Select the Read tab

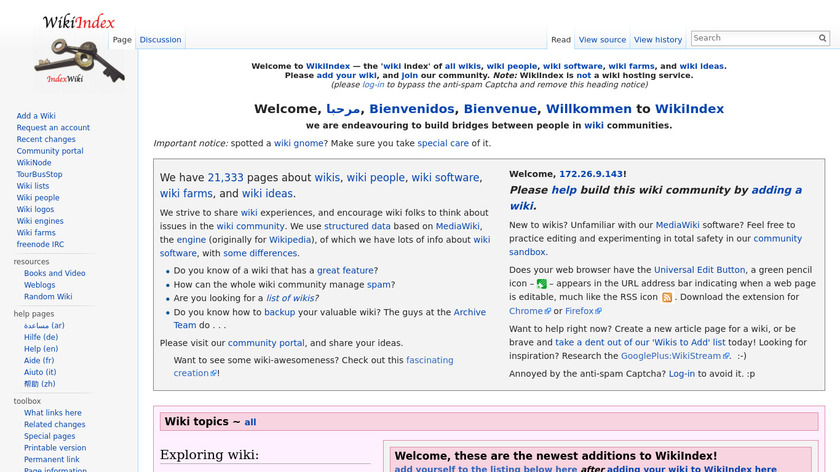tap(561, 40)
